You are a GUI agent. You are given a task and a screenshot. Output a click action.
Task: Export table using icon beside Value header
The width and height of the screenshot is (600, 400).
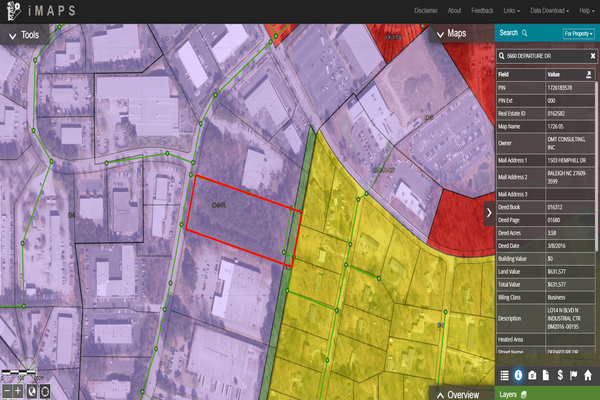click(x=590, y=74)
